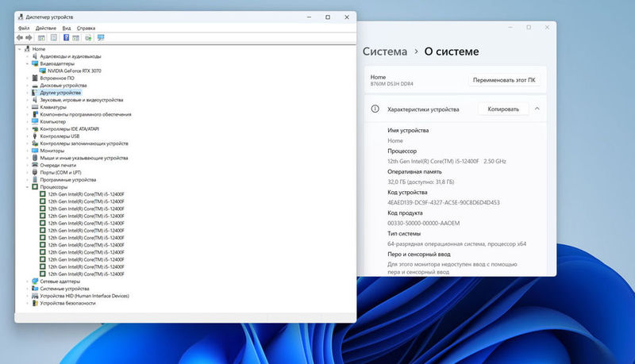The height and width of the screenshot is (364, 635).
Task: Click monitor icon beside Компьютер
Action: point(35,122)
